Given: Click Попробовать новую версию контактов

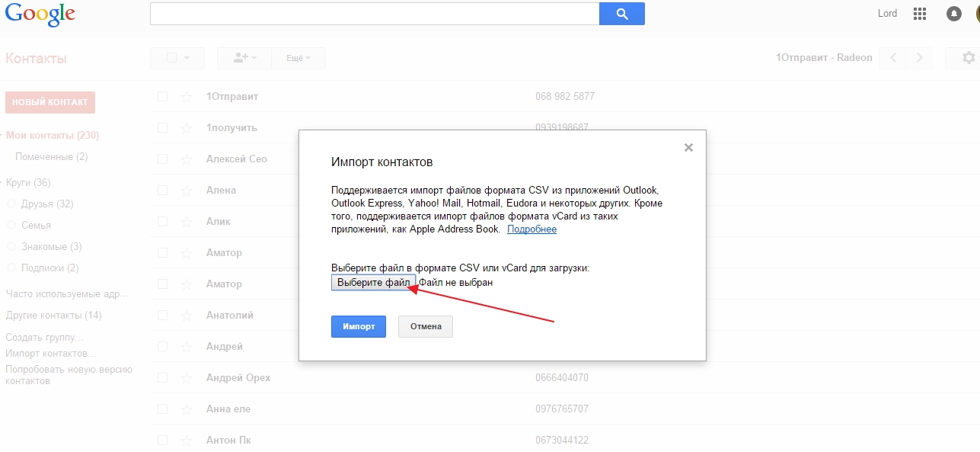Looking at the screenshot, I should (69, 375).
